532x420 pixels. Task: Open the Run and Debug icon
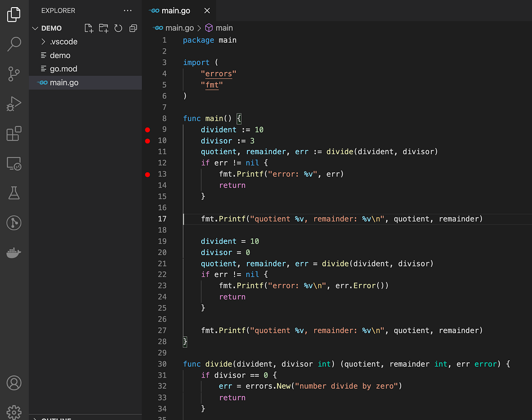click(x=14, y=104)
